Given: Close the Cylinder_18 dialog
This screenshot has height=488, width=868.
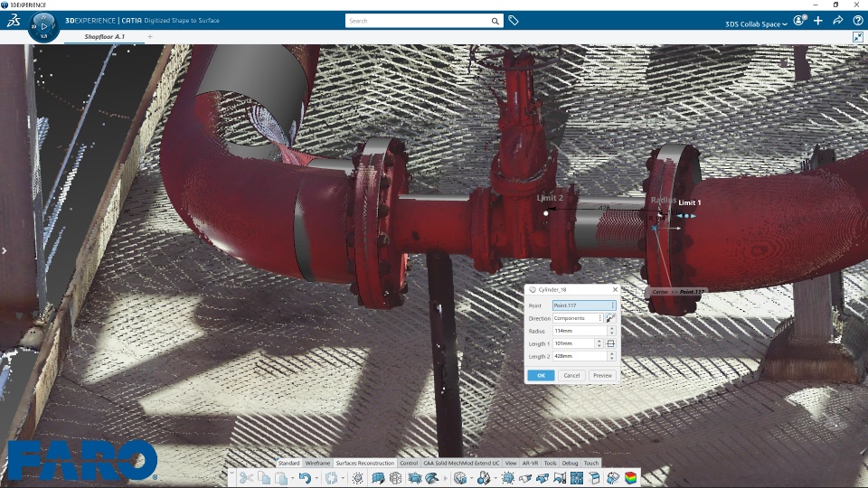Looking at the screenshot, I should (x=615, y=289).
